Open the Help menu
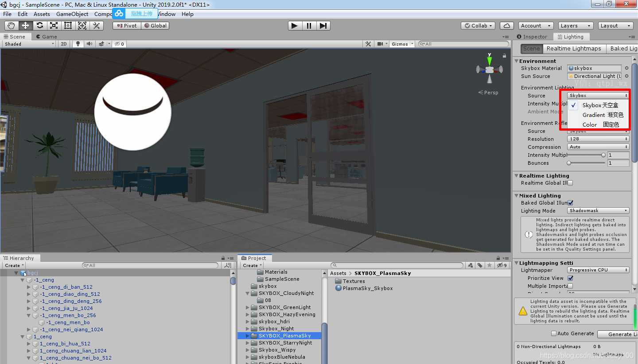This screenshot has height=364, width=638. tap(187, 14)
